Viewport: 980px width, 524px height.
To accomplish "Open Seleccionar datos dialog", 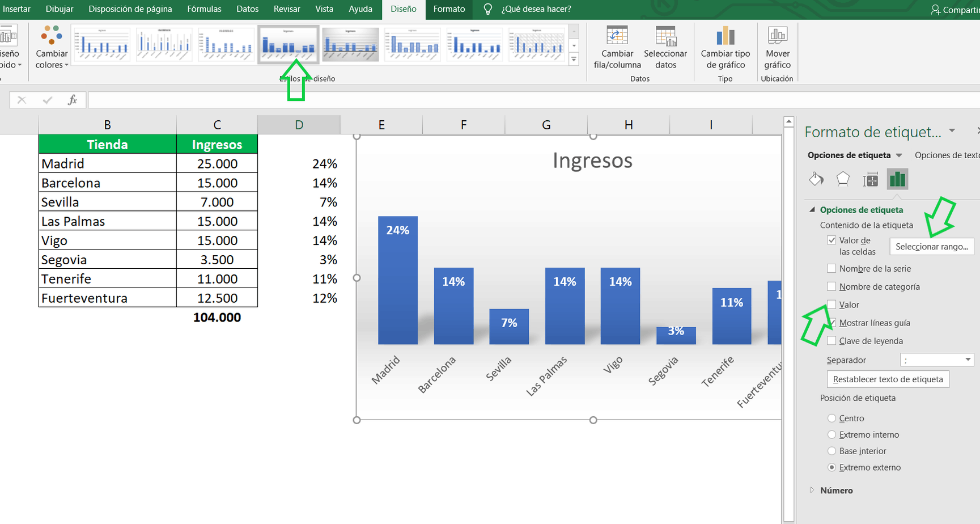I will [x=665, y=48].
